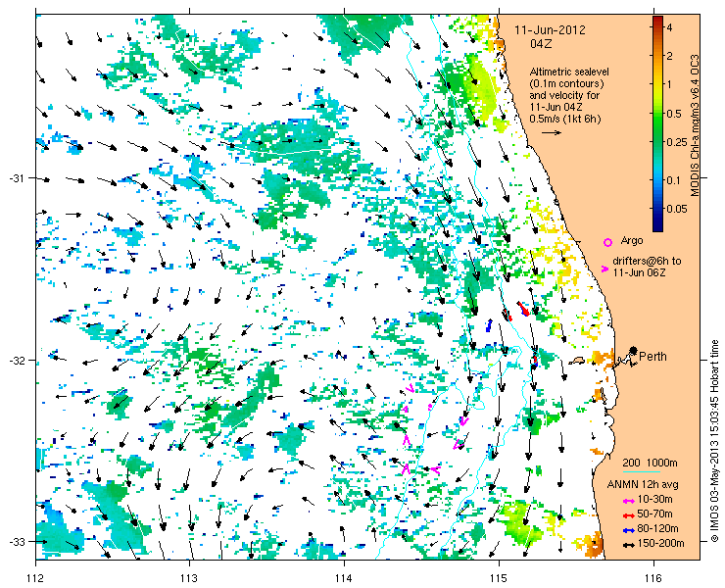The image size is (725, 588).
Task: Click the Altimetric sealevel text
Action: click(569, 73)
